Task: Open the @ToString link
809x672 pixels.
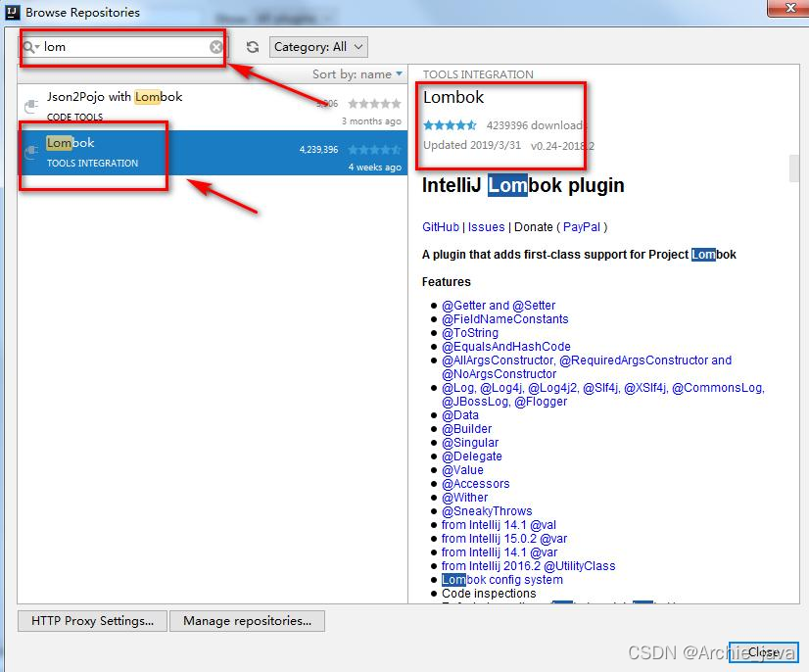Action: [x=470, y=333]
